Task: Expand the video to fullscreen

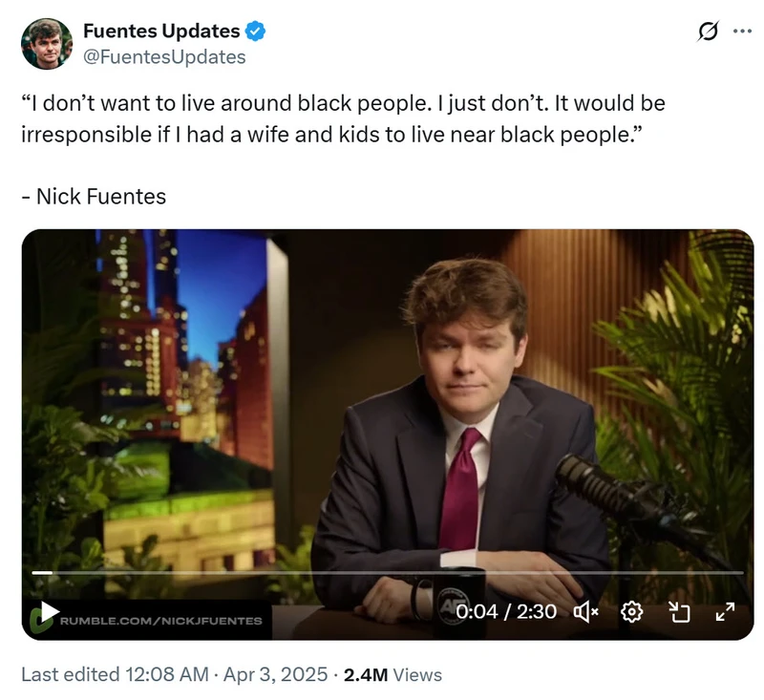Action: click(723, 612)
